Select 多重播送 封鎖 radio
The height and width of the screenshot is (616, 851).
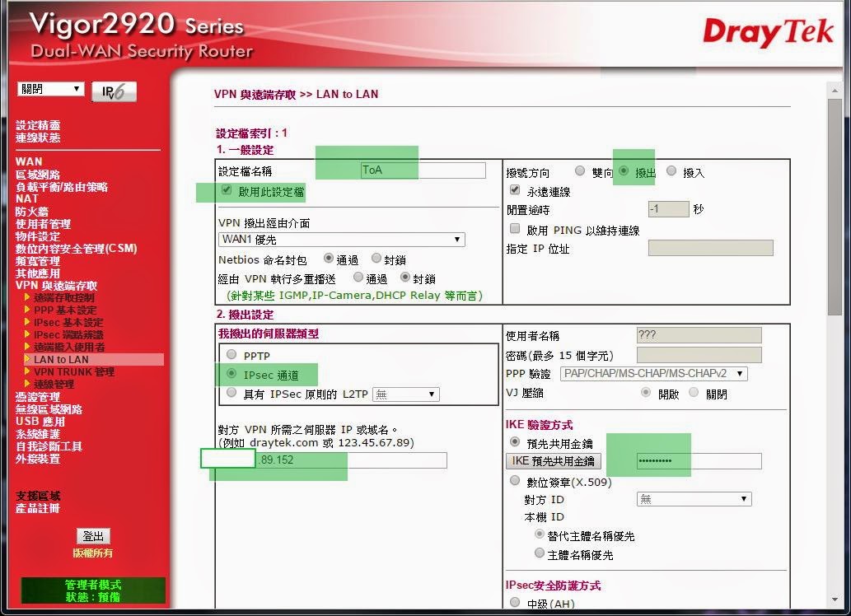[x=405, y=278]
